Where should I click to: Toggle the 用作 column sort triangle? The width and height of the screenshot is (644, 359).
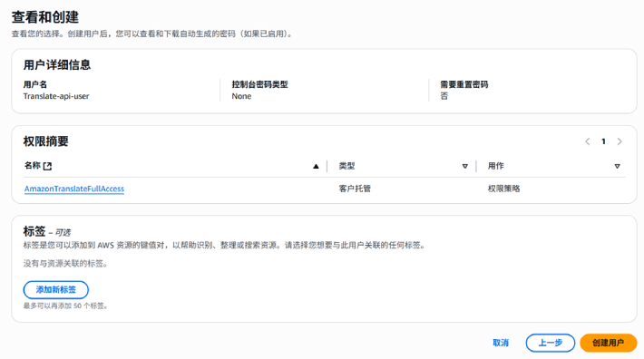pos(617,166)
